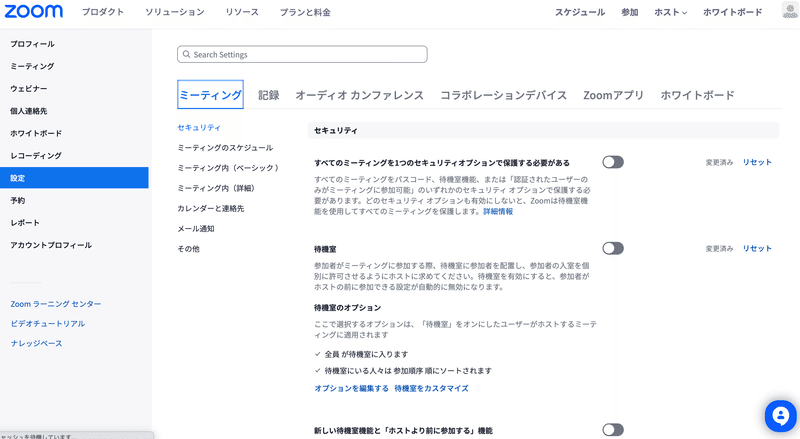Switch to the 記録 tab
Image resolution: width=800 pixels, height=439 pixels.
[x=268, y=95]
